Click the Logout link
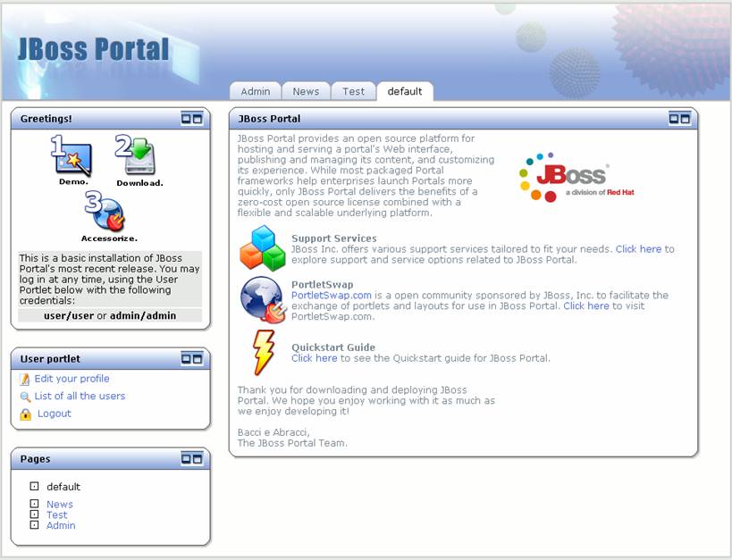The image size is (732, 560). coord(55,414)
